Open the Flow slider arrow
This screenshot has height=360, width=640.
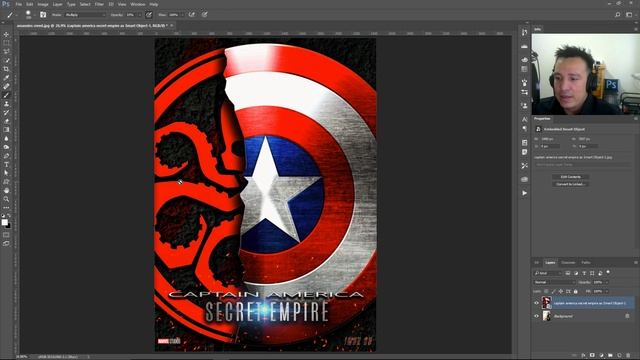[x=182, y=15]
